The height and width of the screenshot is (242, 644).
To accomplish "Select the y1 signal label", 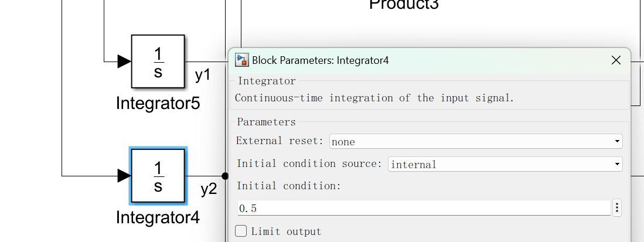I will [203, 76].
